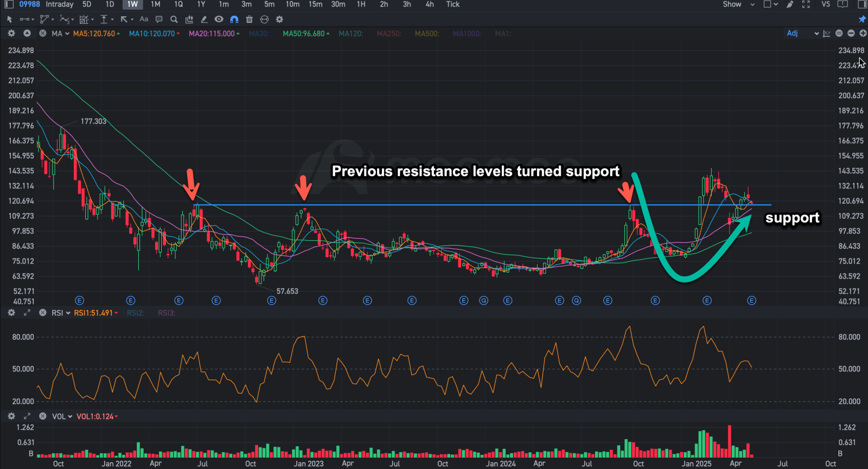Switch to the 1M timeframe
Screen dimensions: 868x469
[156, 4]
